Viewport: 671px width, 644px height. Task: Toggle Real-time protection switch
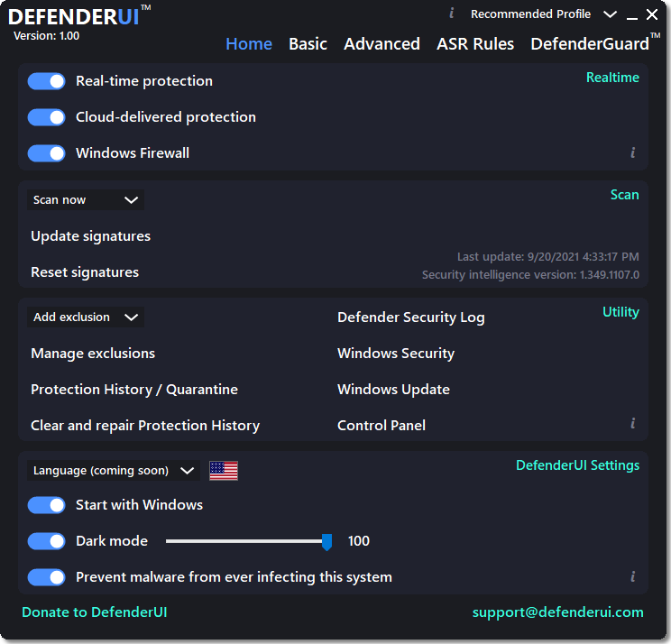click(x=46, y=81)
